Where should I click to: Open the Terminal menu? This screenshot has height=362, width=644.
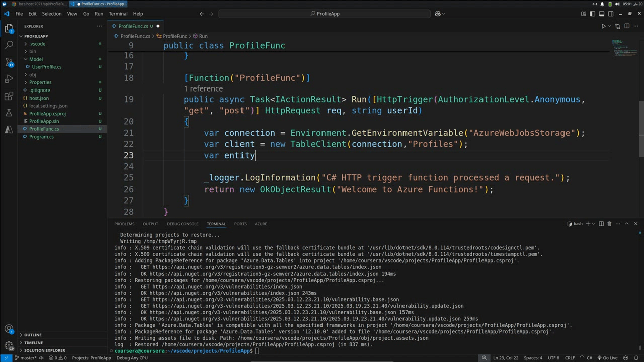click(x=118, y=14)
